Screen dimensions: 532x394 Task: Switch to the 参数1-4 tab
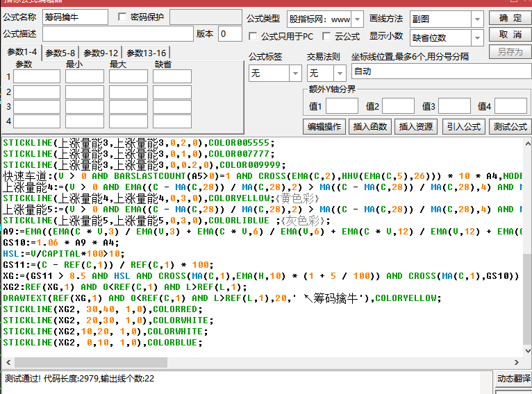pyautogui.click(x=22, y=52)
